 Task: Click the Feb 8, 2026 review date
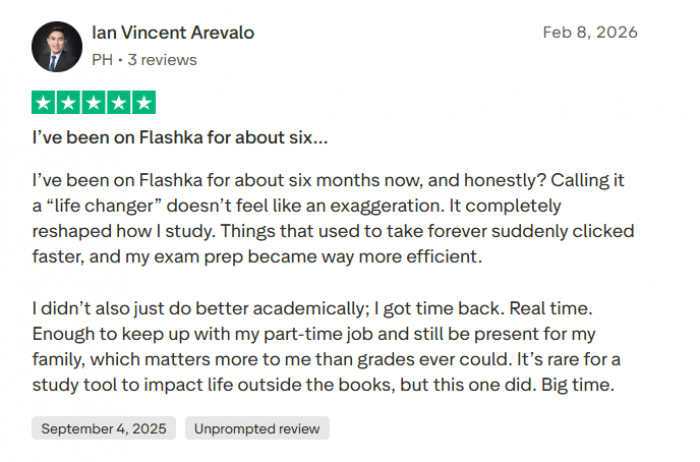point(590,33)
